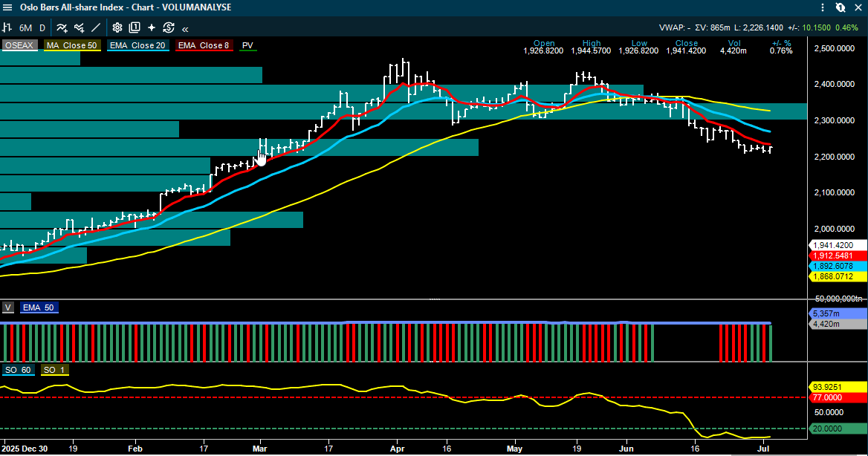Click the 2,200.0000 price axis label
This screenshot has width=868, height=456.
click(x=835, y=157)
